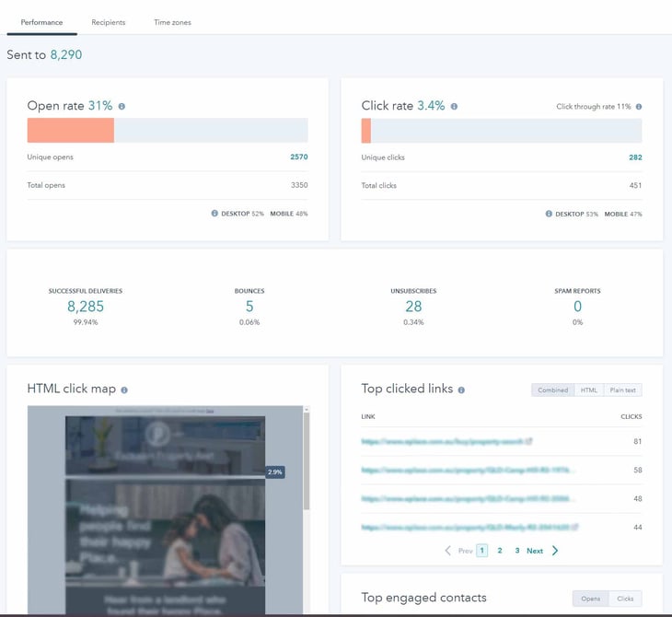Open the link with 81 clicks
This screenshot has width=672, height=617.
(442, 441)
